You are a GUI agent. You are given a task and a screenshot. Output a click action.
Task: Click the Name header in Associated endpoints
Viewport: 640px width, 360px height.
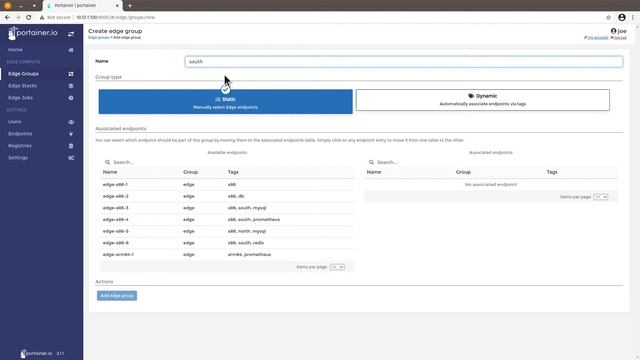pyautogui.click(x=373, y=172)
